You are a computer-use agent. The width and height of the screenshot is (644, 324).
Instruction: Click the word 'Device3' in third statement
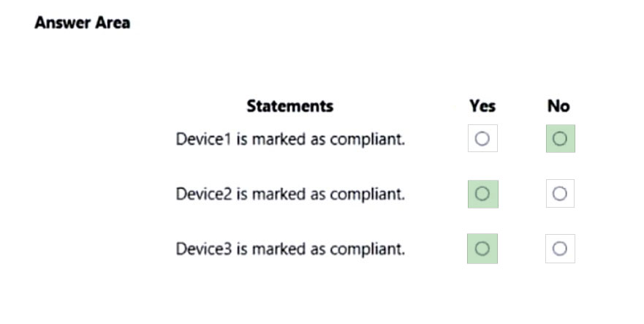pos(204,249)
